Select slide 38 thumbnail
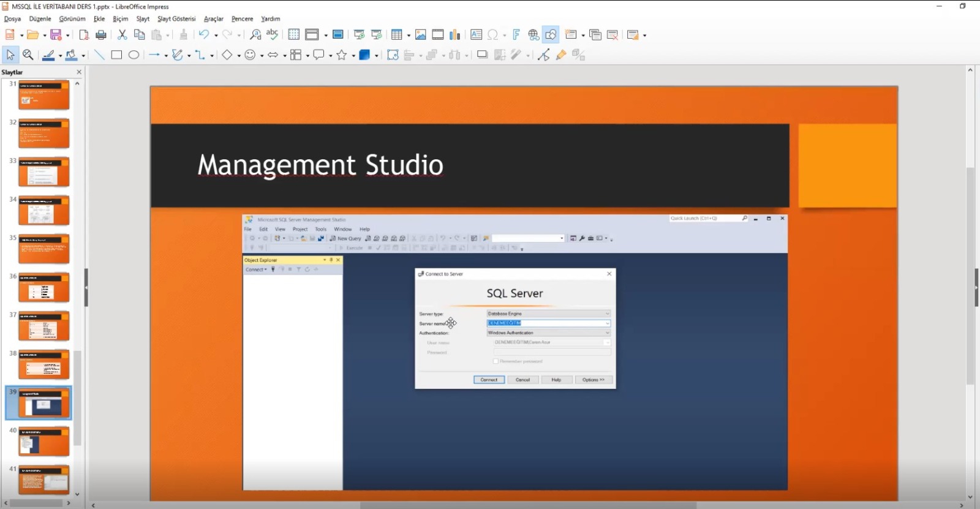Image resolution: width=980 pixels, height=509 pixels. (x=44, y=364)
